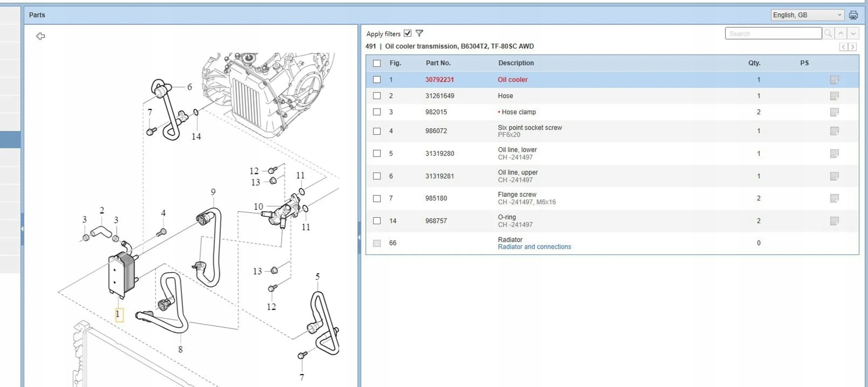Open note icon for Hose clamp row

pyautogui.click(x=834, y=112)
